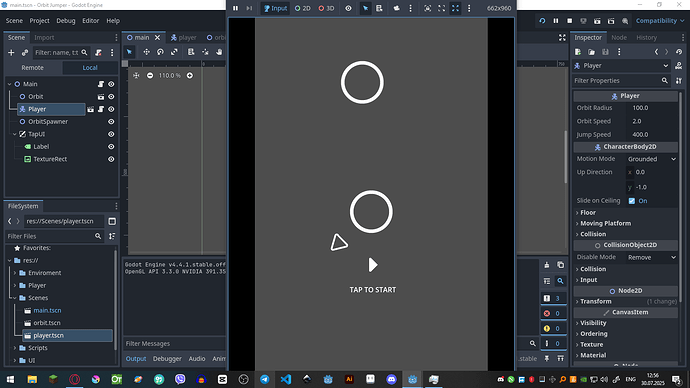Pause the running game in game window

pos(235,8)
